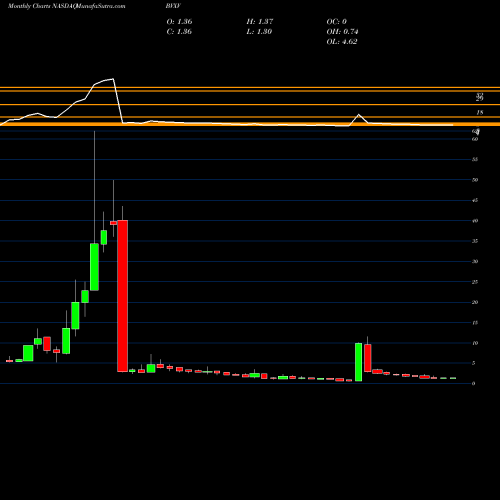Click the 40 price axis label
Screen dimensions: 500x500
475,221
